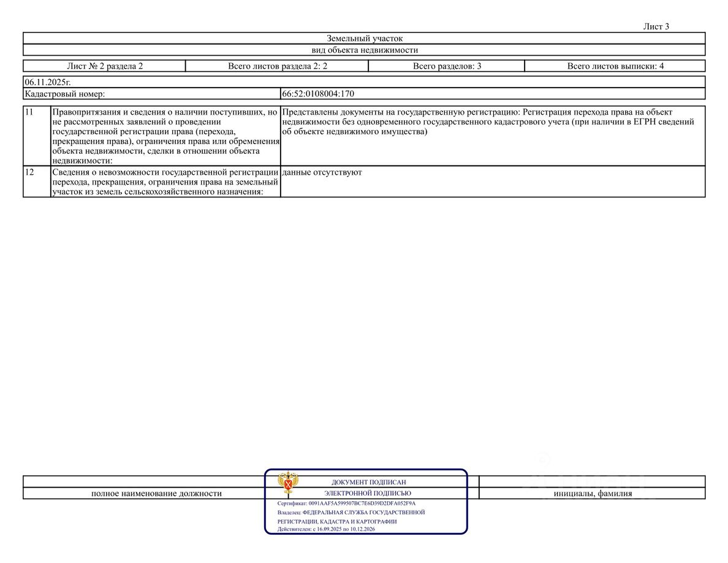Click 'полное наименование должности' caption
Image resolution: width=728 pixels, height=563 pixels.
click(x=156, y=493)
